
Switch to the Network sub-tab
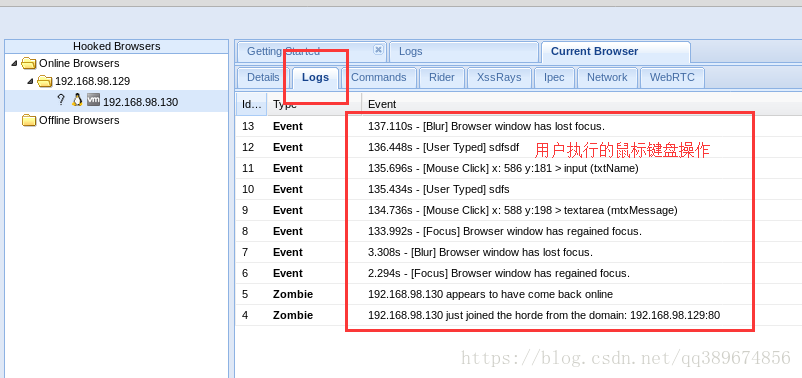tap(607, 77)
